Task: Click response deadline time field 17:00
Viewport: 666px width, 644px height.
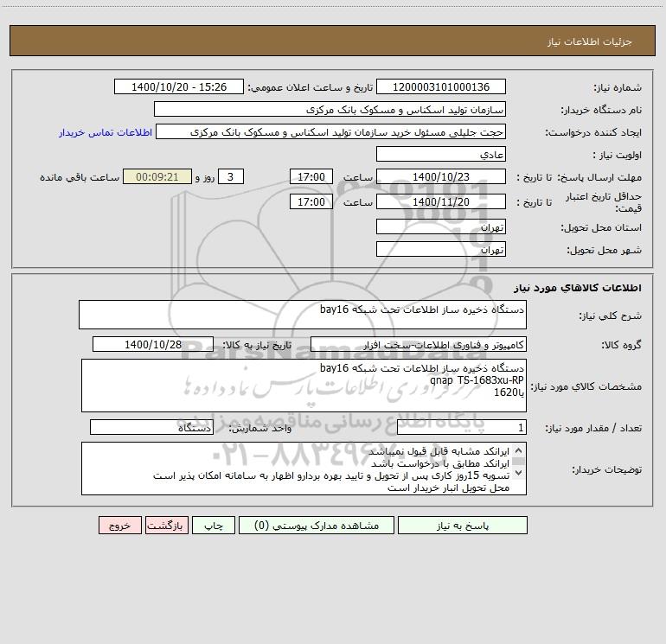Action: (x=311, y=176)
